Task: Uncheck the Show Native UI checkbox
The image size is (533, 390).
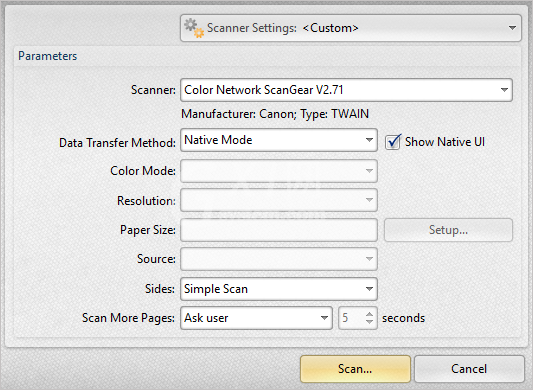Action: click(x=393, y=142)
